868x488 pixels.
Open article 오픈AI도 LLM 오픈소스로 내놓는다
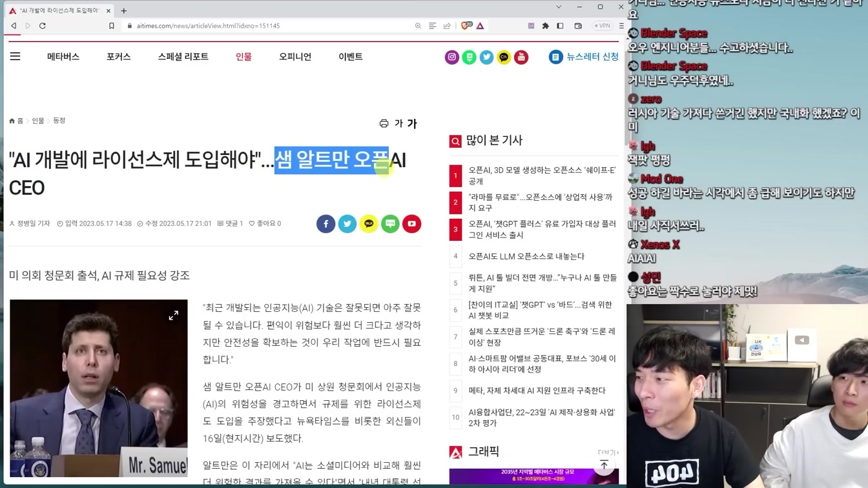click(x=526, y=256)
